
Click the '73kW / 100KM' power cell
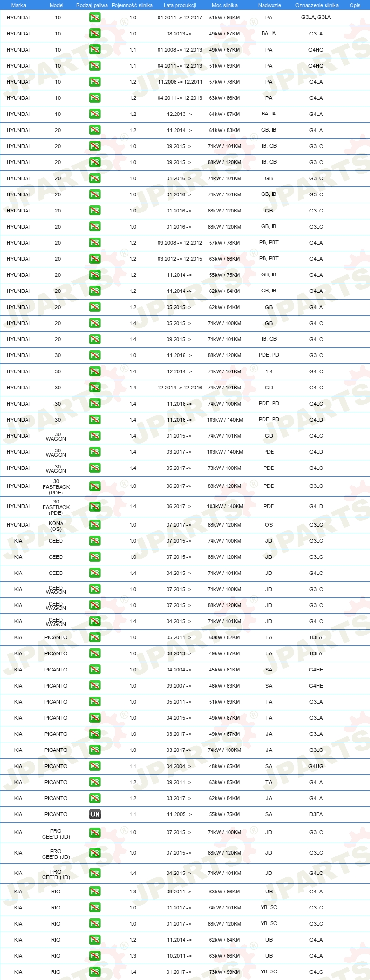[x=224, y=468]
